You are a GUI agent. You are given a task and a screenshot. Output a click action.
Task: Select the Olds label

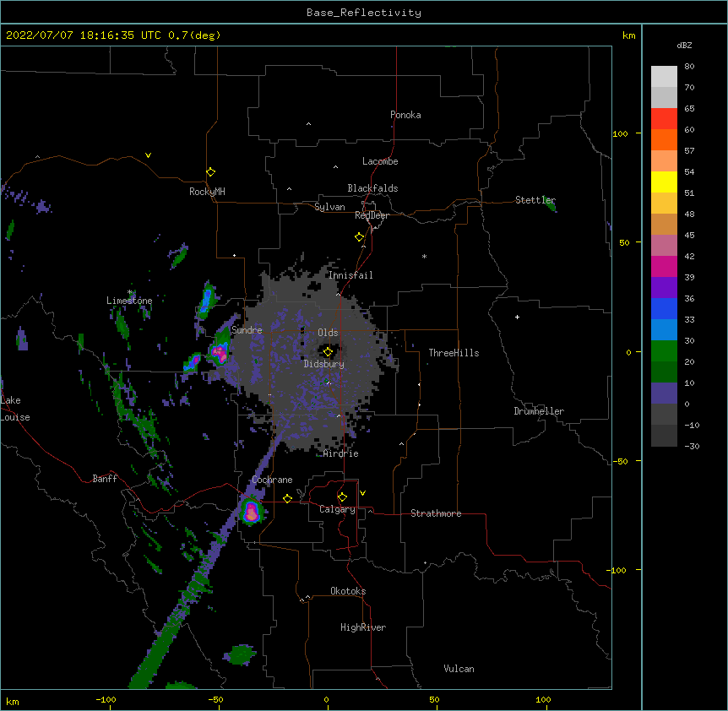coord(328,333)
